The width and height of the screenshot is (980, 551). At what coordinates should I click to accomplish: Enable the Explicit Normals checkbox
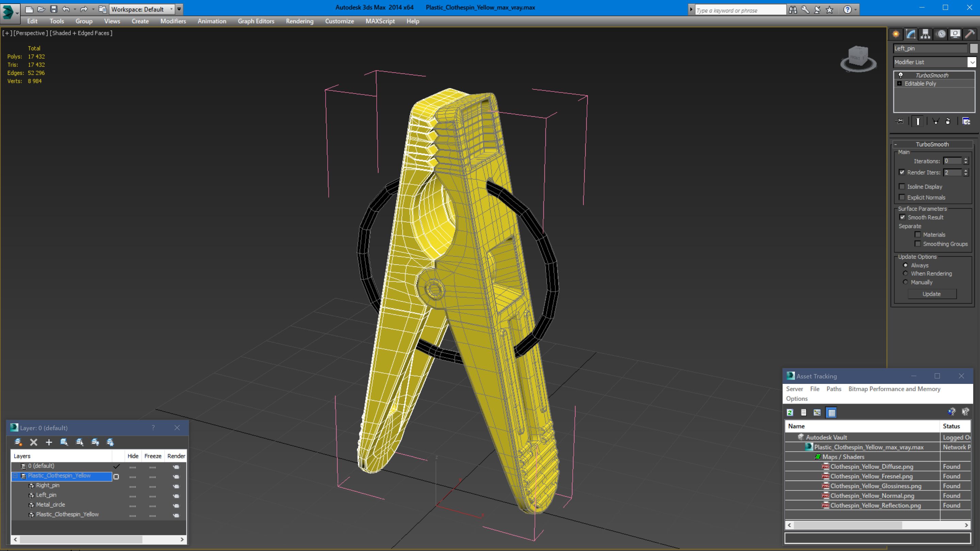(x=902, y=197)
